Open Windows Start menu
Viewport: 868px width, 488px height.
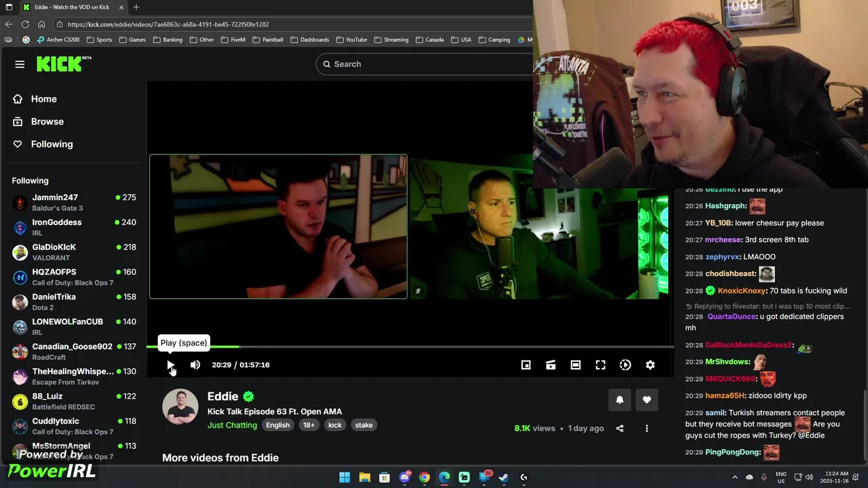pyautogui.click(x=344, y=477)
